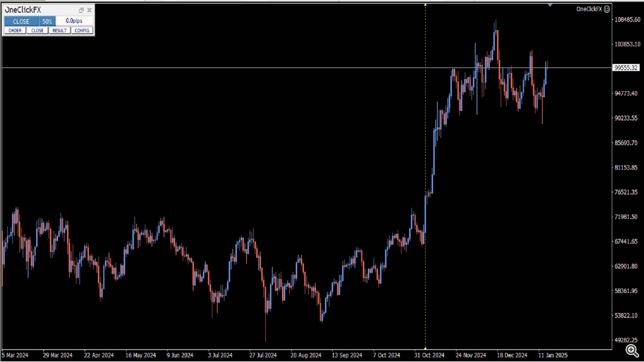
Task: Open the ORDER tab in OneClickFX
Action: (15, 30)
